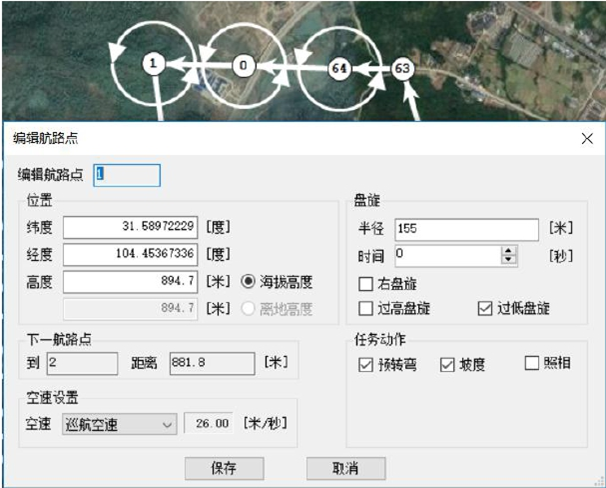Click the 编辑航路点 number input field
This screenshot has height=488, width=606.
tap(127, 175)
